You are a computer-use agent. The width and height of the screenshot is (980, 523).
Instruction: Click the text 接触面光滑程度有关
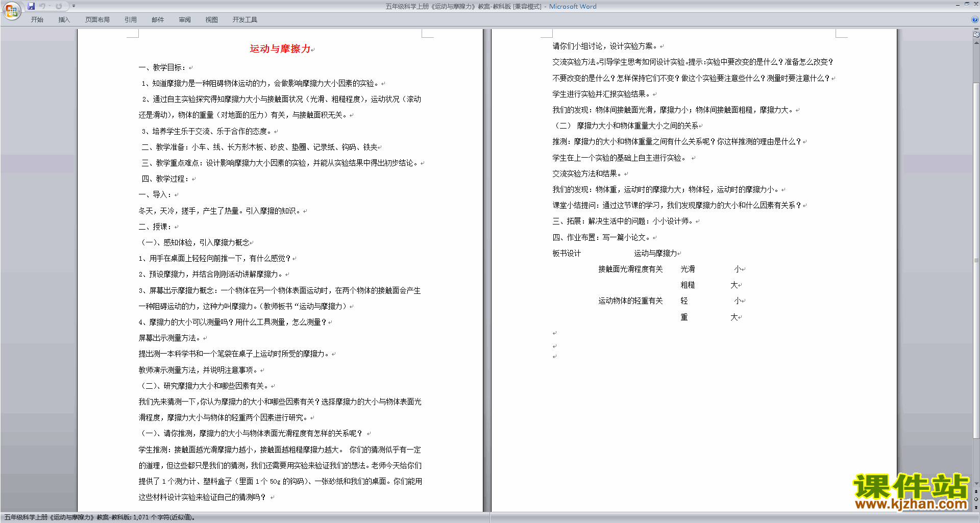pos(630,269)
